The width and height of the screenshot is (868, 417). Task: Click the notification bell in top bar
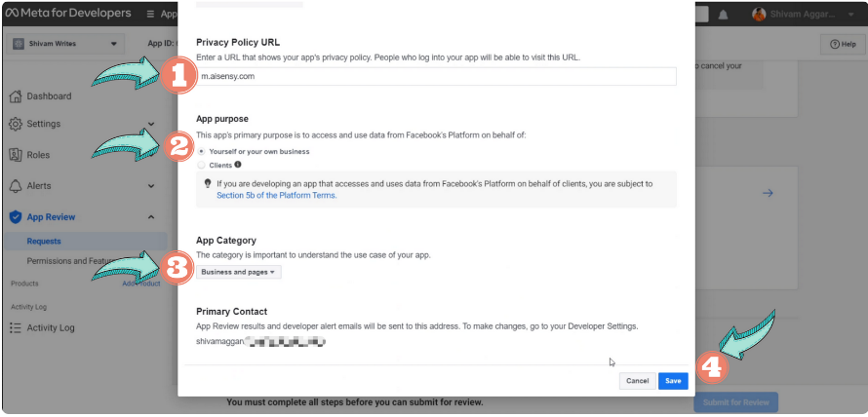(723, 16)
